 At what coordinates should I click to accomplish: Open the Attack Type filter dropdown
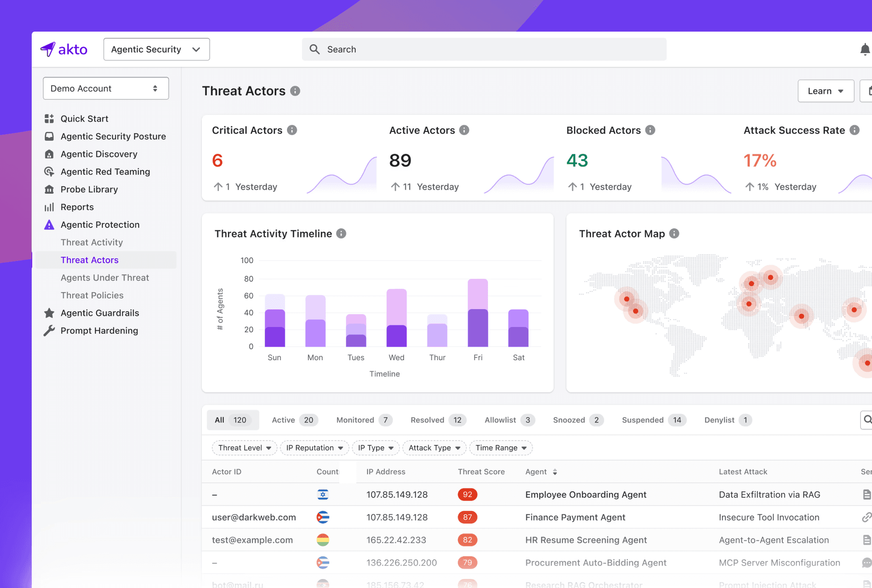[434, 448]
